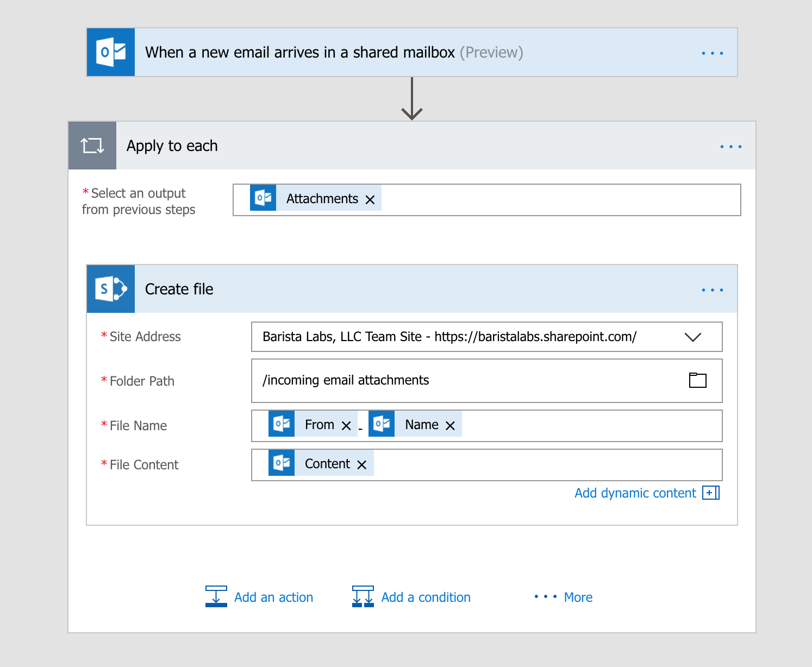Open ellipsis menu for Create file
This screenshot has width=812, height=667.
712,290
